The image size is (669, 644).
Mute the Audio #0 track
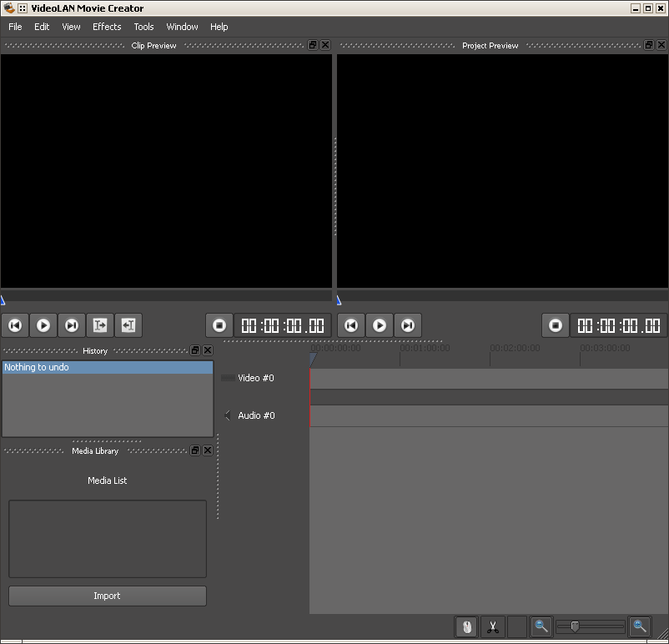coord(227,415)
